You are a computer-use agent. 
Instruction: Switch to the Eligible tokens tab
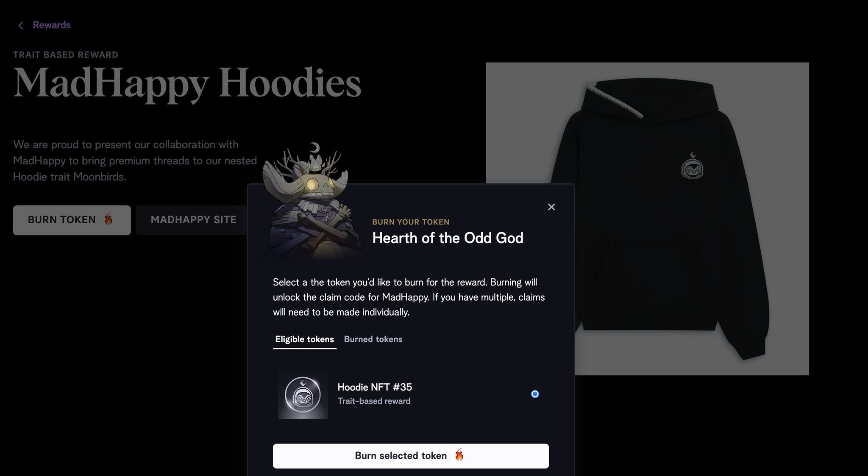click(x=304, y=339)
